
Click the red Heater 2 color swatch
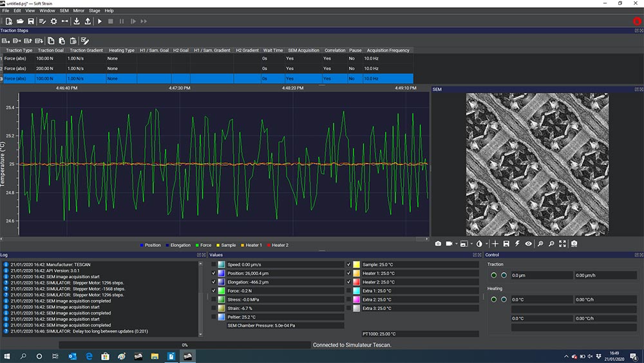(357, 282)
